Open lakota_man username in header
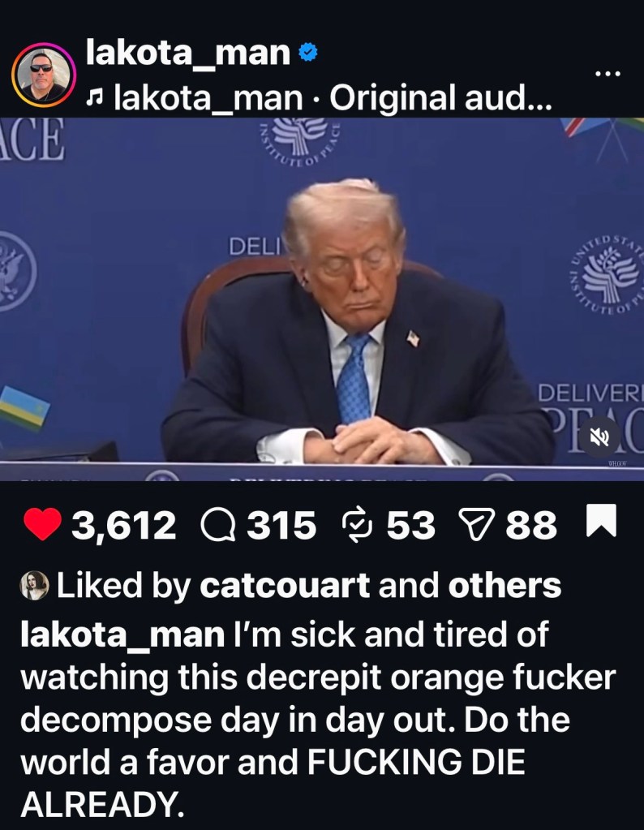This screenshot has width=644, height=830. pyautogui.click(x=188, y=53)
